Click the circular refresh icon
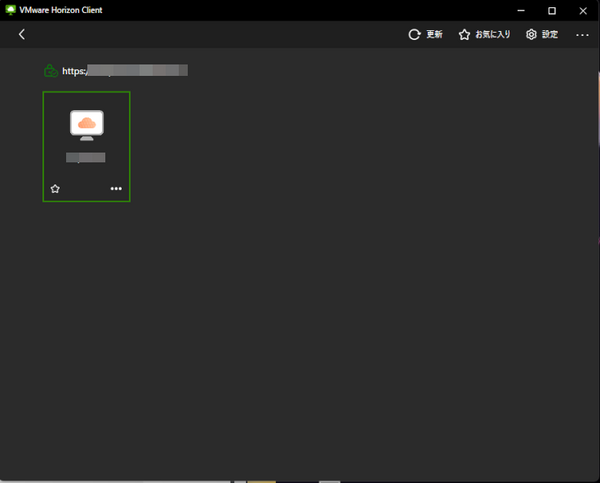This screenshot has width=600, height=483. pos(415,34)
